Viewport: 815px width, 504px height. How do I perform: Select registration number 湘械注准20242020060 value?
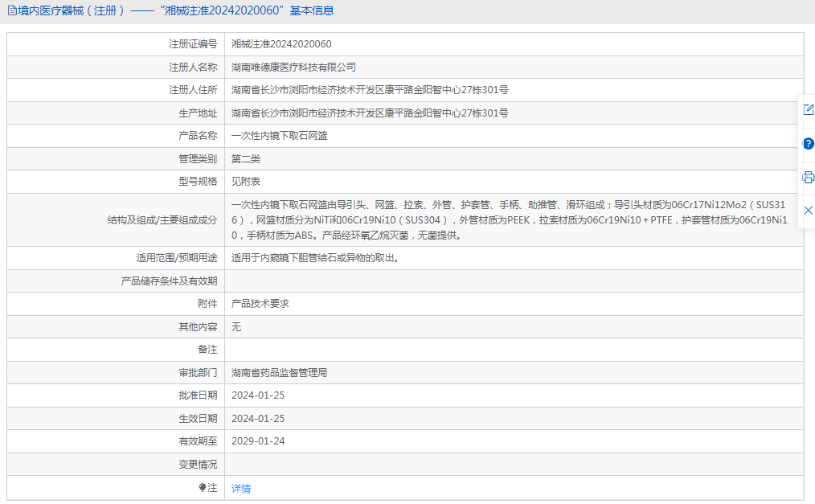point(281,44)
